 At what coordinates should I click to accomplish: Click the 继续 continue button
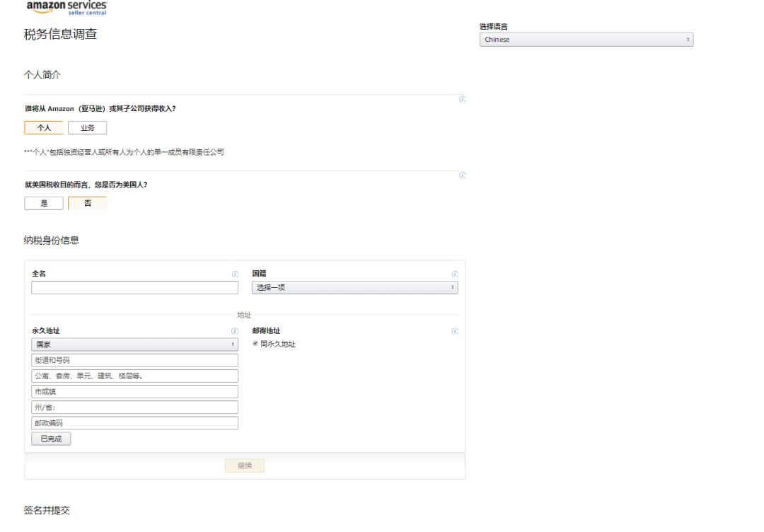245,466
